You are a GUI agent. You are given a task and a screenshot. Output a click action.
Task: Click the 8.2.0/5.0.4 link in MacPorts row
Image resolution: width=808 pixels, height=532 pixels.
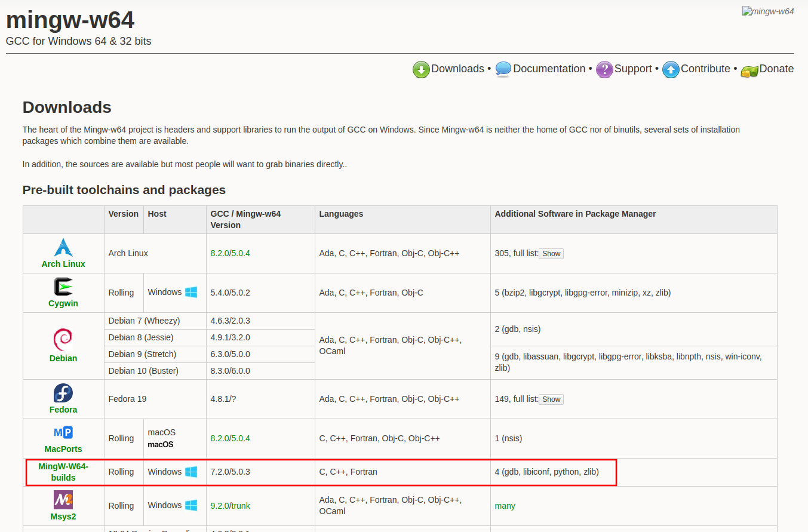(x=230, y=438)
